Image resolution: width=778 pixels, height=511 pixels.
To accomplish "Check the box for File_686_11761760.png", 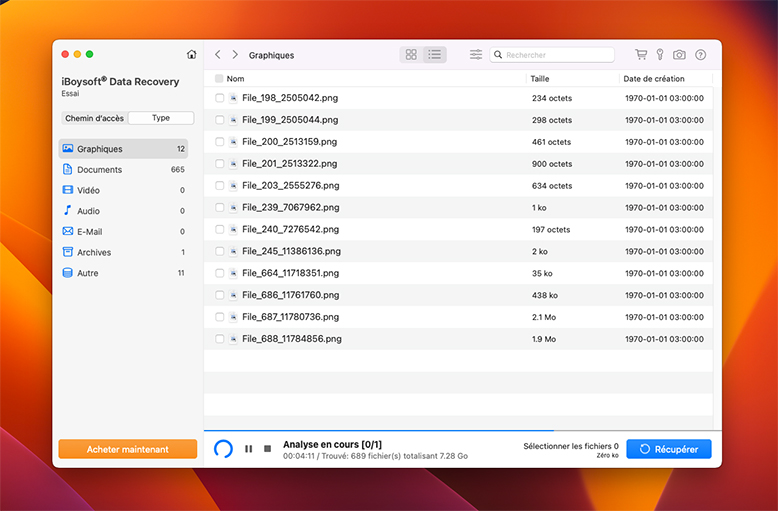I will [219, 295].
